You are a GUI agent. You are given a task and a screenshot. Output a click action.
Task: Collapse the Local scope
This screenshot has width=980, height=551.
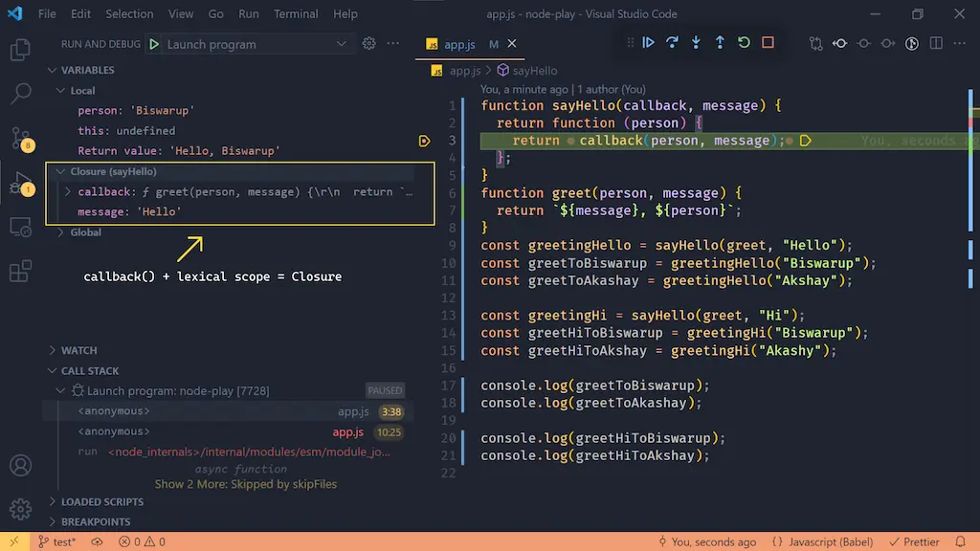coord(60,91)
